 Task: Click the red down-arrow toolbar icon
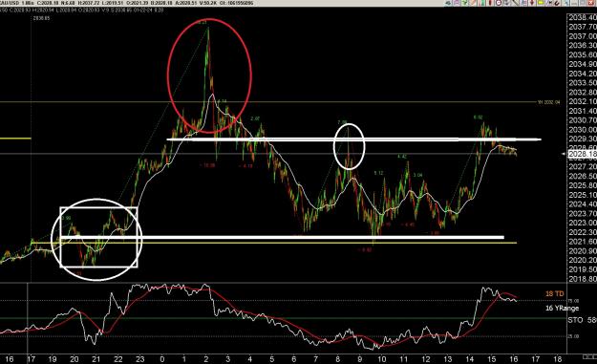click(531, 3)
